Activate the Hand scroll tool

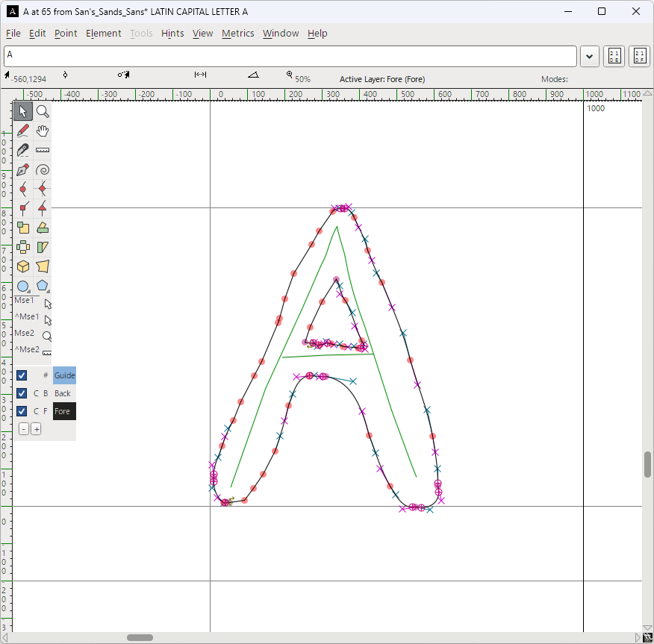[x=43, y=131]
